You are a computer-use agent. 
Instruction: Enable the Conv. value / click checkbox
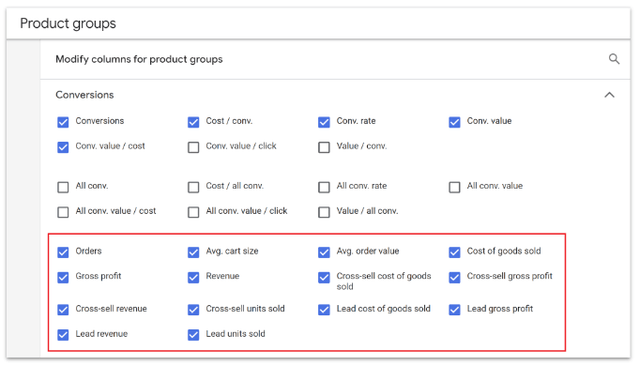tap(193, 147)
